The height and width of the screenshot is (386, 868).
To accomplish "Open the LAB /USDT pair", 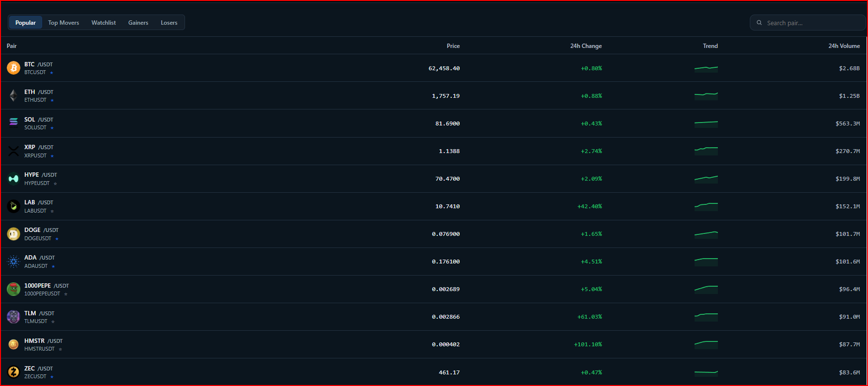I will tap(434, 206).
